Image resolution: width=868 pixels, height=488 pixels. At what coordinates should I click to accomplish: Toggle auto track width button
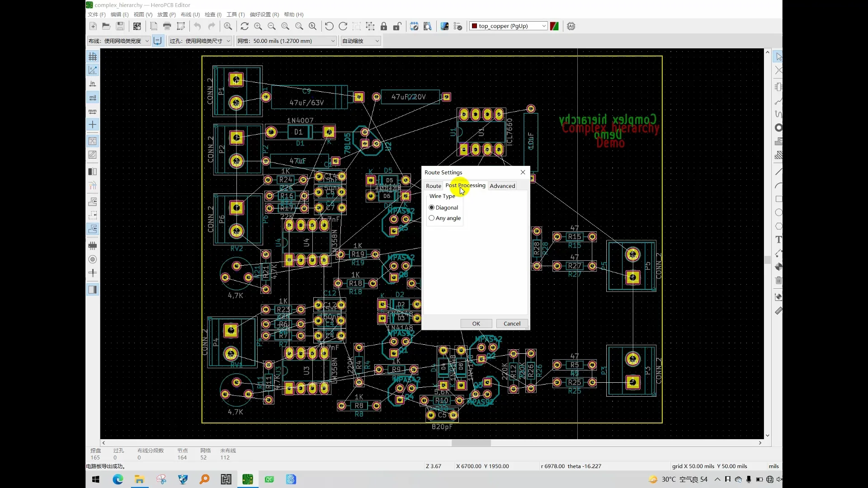pos(158,41)
